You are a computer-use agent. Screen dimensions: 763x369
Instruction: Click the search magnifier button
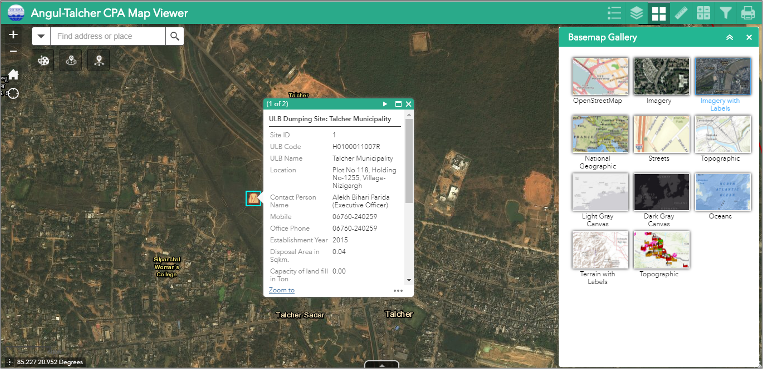pos(175,36)
